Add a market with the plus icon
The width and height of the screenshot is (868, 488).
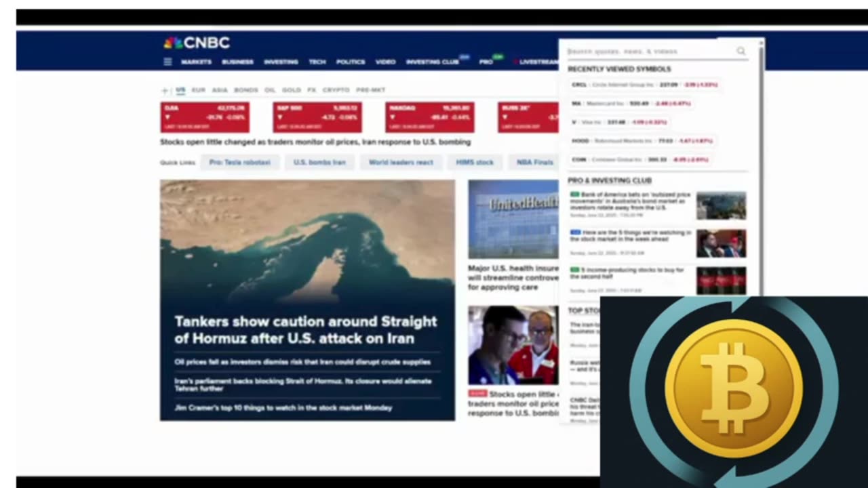tap(164, 90)
